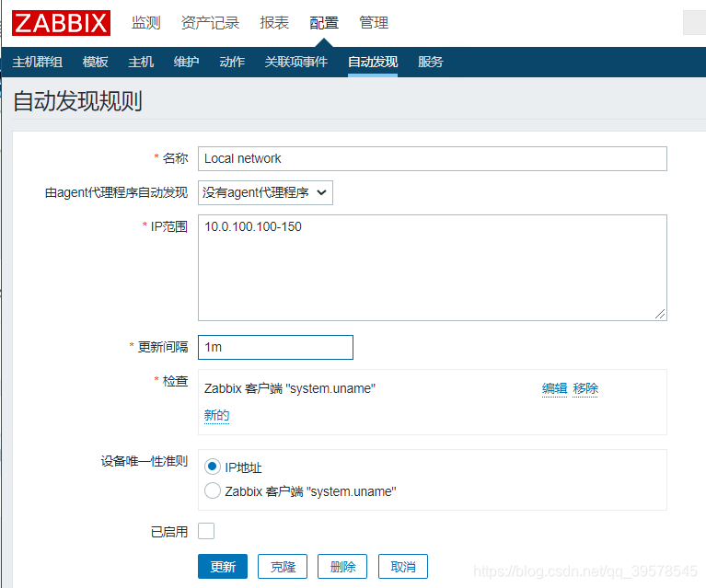706x588 pixels.
Task: Click the 名称 field with Local network
Action: [433, 158]
